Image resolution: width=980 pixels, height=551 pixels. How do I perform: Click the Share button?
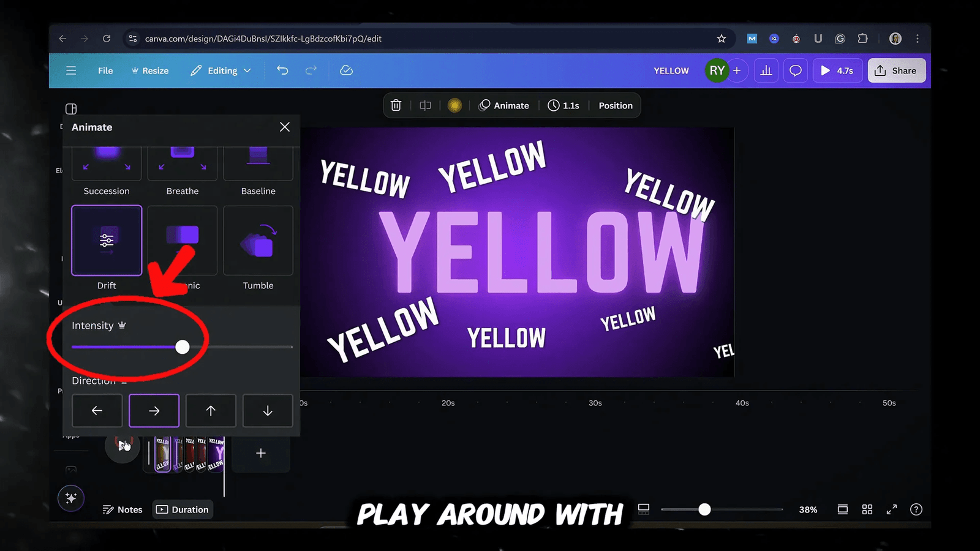[896, 70]
